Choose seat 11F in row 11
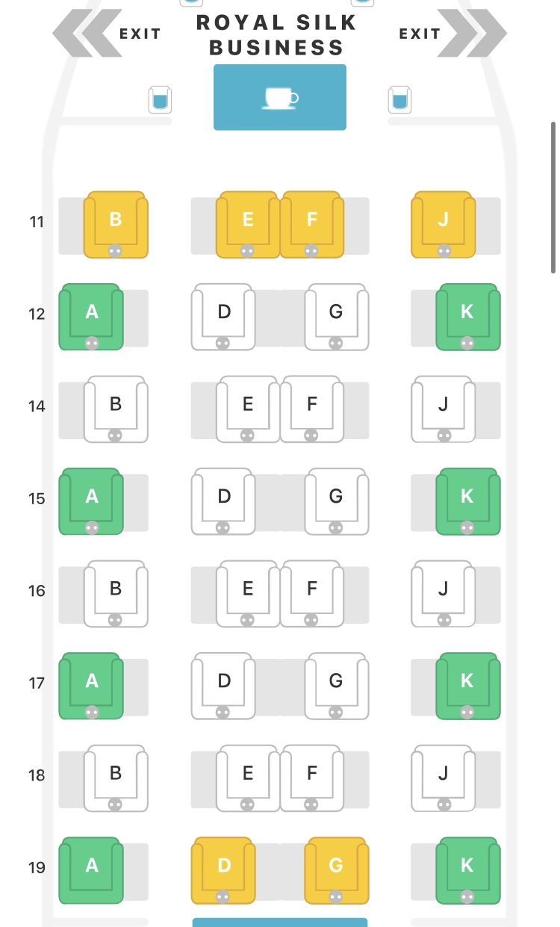 point(312,223)
